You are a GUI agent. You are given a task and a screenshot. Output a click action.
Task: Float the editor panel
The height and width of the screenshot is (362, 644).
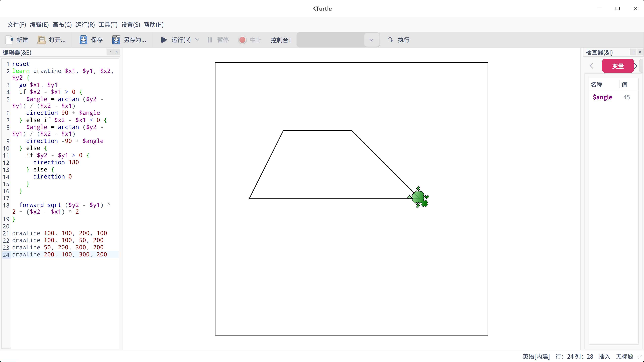(x=110, y=52)
